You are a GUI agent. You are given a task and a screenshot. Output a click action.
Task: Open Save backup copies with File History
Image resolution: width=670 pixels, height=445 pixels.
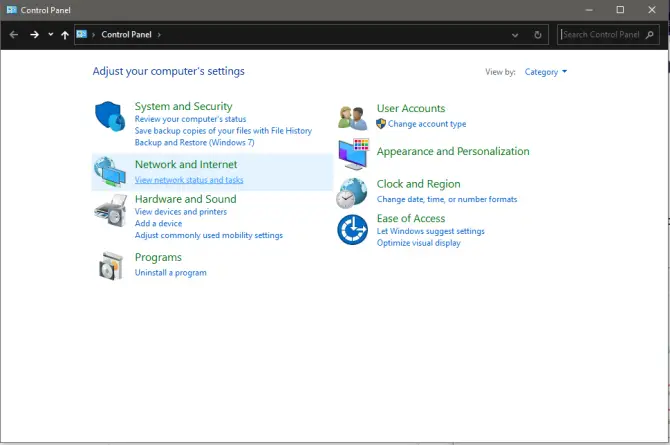click(223, 131)
